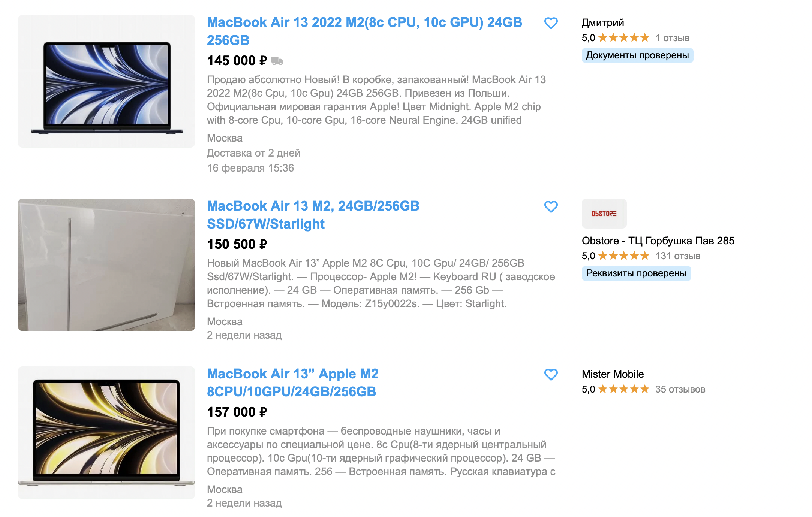This screenshot has height=517, width=812.
Task: Open the Obstore seller logo
Action: tap(604, 214)
